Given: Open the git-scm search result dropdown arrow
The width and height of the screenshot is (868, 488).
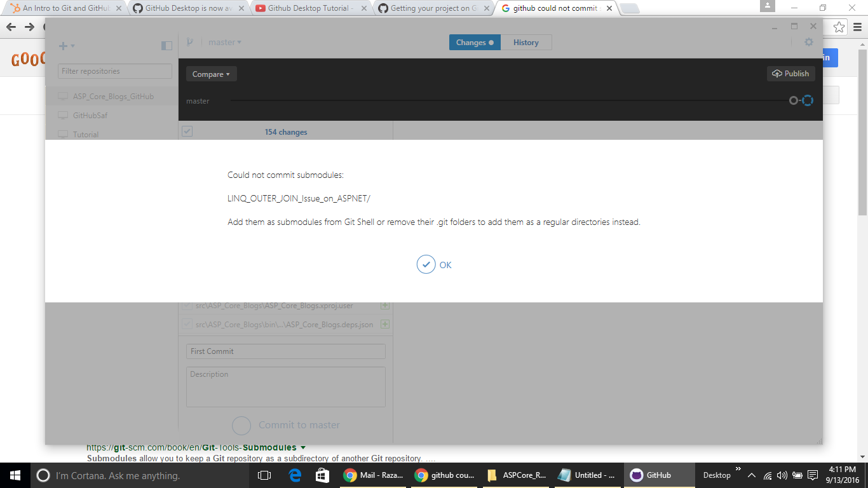Looking at the screenshot, I should pos(303,447).
